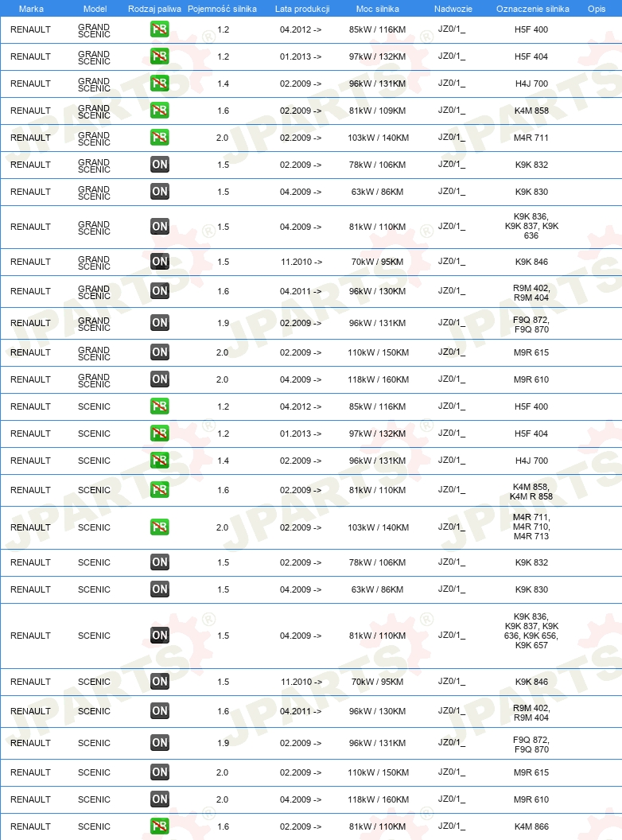
Task: Click 01.2013 date in Grand Scenic row
Action: tap(301, 56)
